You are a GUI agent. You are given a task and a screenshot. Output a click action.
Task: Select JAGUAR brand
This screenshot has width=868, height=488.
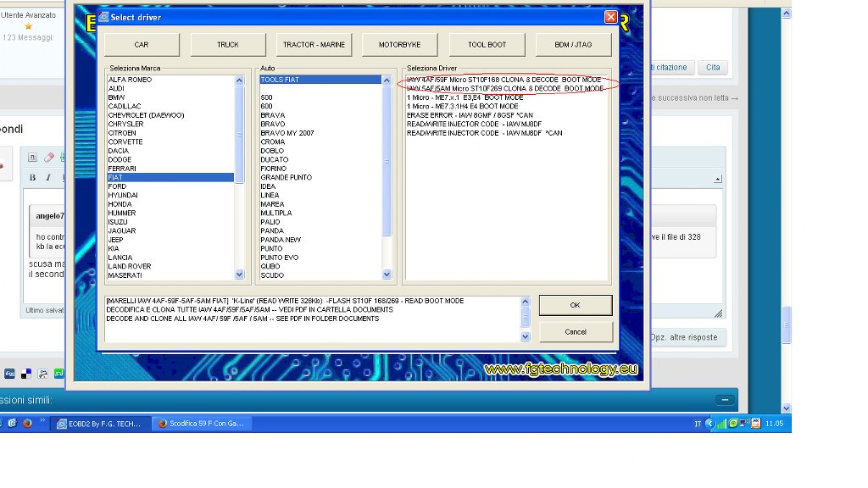(x=122, y=230)
